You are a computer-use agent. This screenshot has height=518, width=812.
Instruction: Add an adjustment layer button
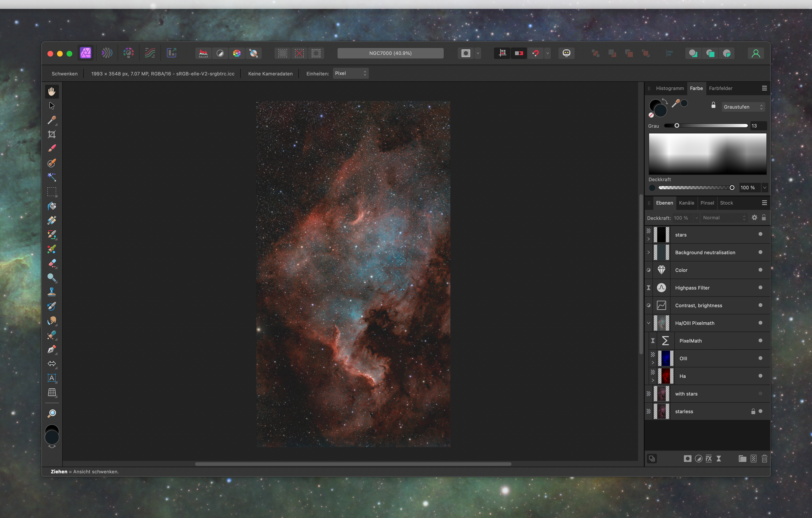coord(698,459)
